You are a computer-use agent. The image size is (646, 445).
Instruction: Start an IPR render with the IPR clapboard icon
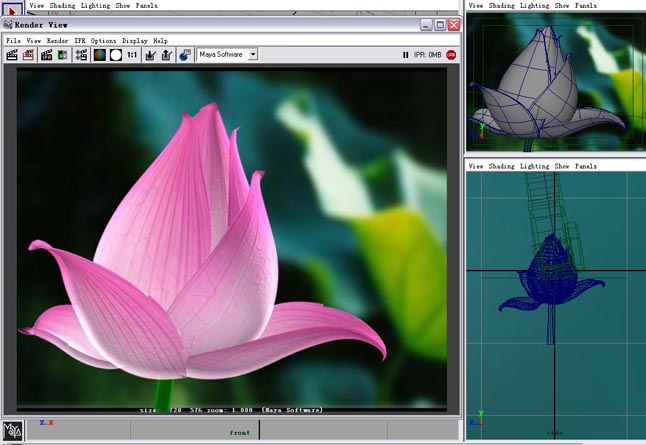[47, 55]
